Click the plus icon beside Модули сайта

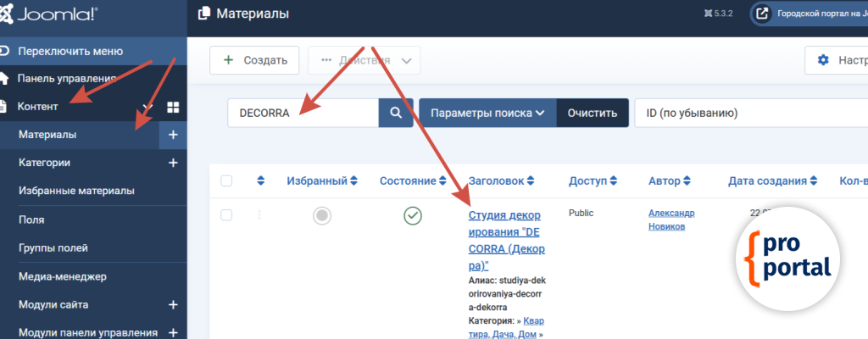[173, 304]
